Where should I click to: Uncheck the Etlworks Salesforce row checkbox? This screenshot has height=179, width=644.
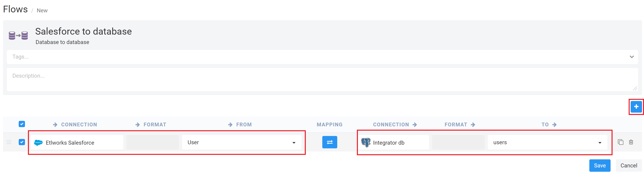[x=22, y=142]
